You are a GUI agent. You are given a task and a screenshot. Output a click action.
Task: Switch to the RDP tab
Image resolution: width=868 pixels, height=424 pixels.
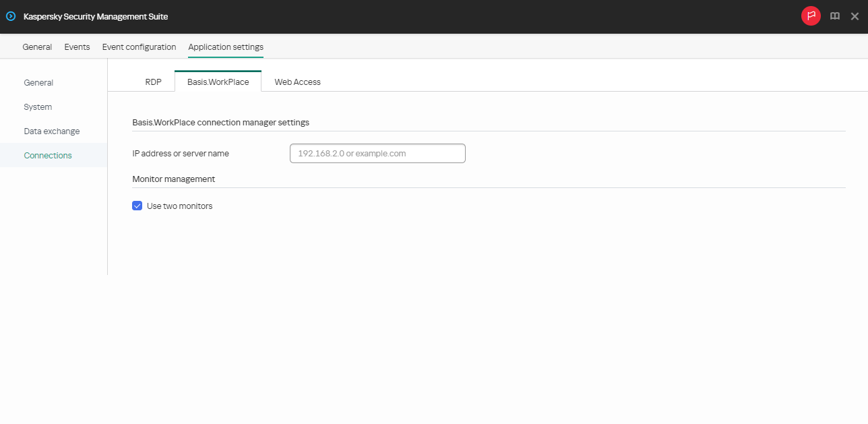(x=153, y=81)
